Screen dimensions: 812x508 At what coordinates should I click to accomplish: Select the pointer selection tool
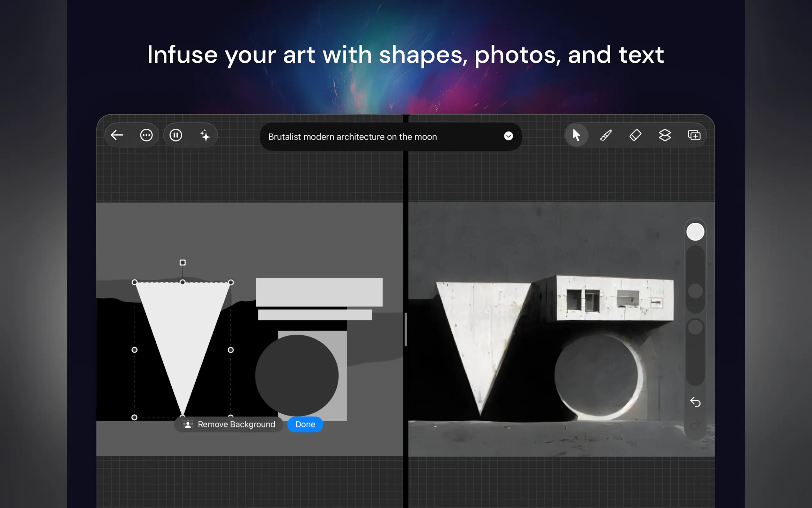click(576, 135)
